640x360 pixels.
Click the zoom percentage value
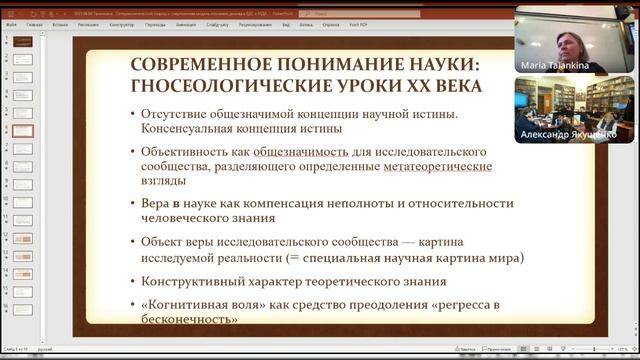(x=622, y=349)
